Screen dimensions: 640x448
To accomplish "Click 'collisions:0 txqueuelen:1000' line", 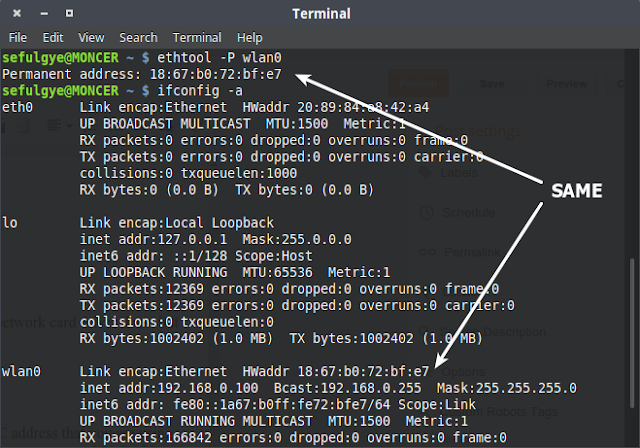I will pyautogui.click(x=188, y=173).
